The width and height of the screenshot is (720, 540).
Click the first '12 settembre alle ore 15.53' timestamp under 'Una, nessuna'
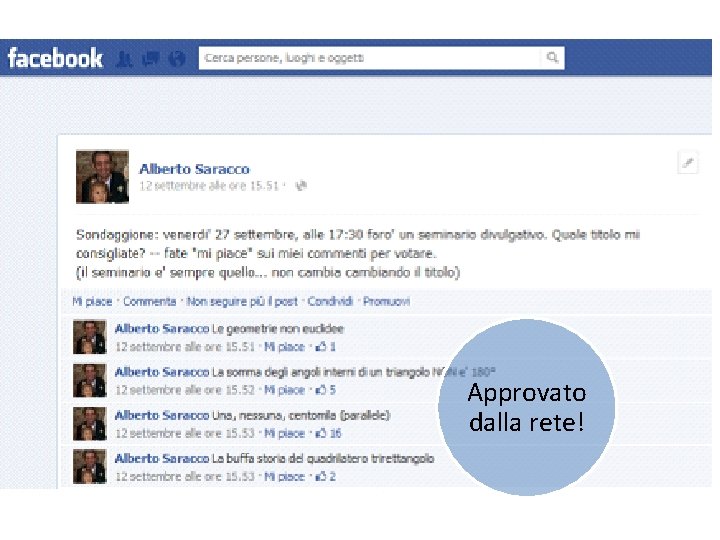[x=185, y=433]
